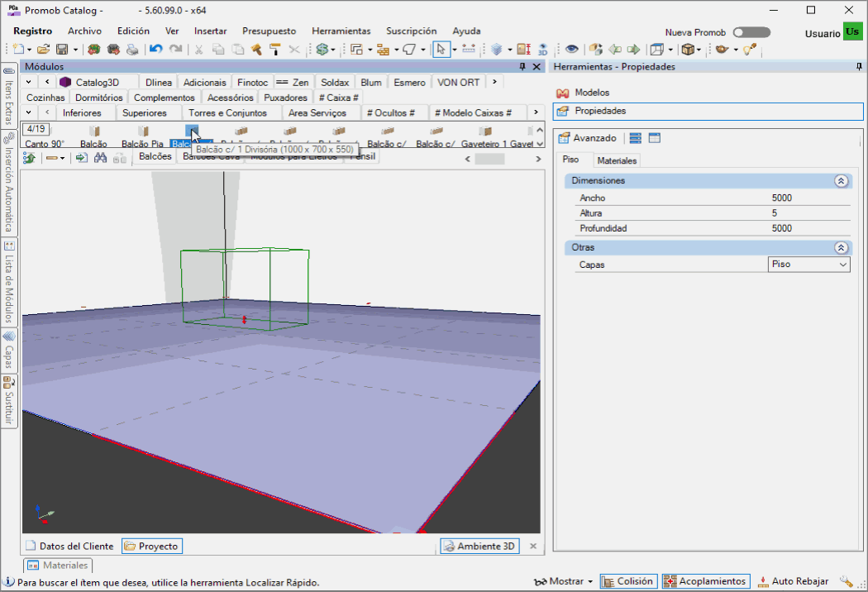Switch to the Materiales properties tab
This screenshot has width=868, height=592.
click(x=617, y=160)
